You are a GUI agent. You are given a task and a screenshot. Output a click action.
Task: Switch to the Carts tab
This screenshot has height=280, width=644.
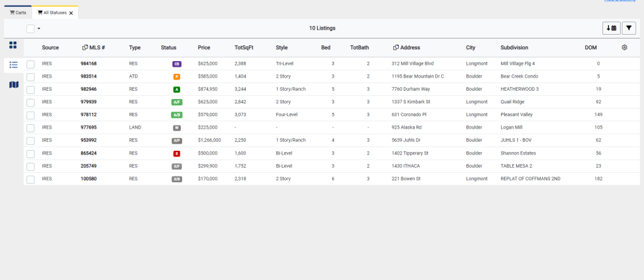[18, 13]
